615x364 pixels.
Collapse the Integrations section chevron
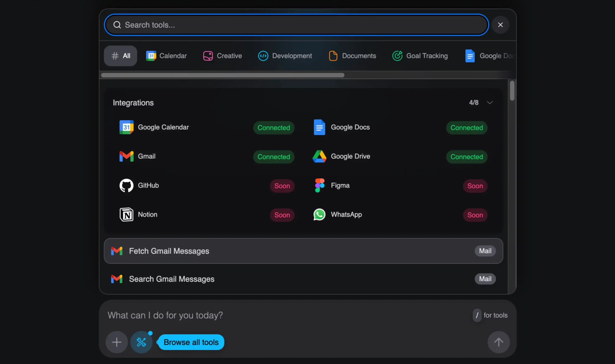(490, 103)
